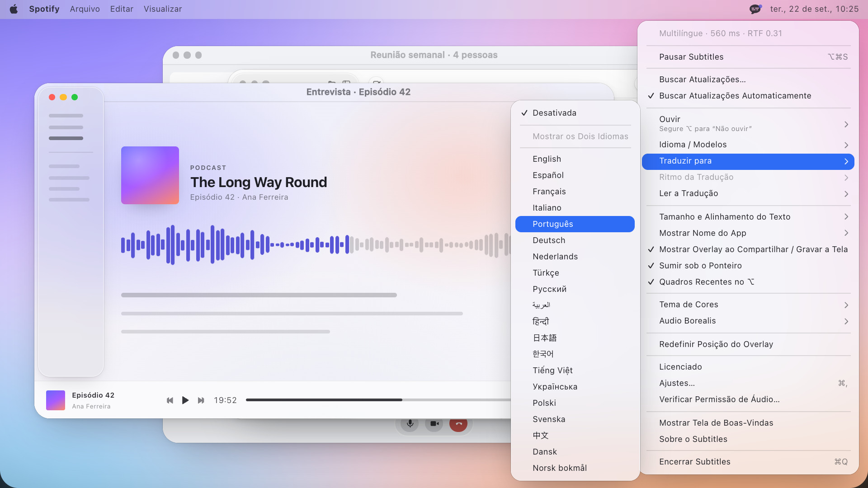868x488 pixels.
Task: Expand Mostrar Nome do App submenu
Action: click(748, 233)
